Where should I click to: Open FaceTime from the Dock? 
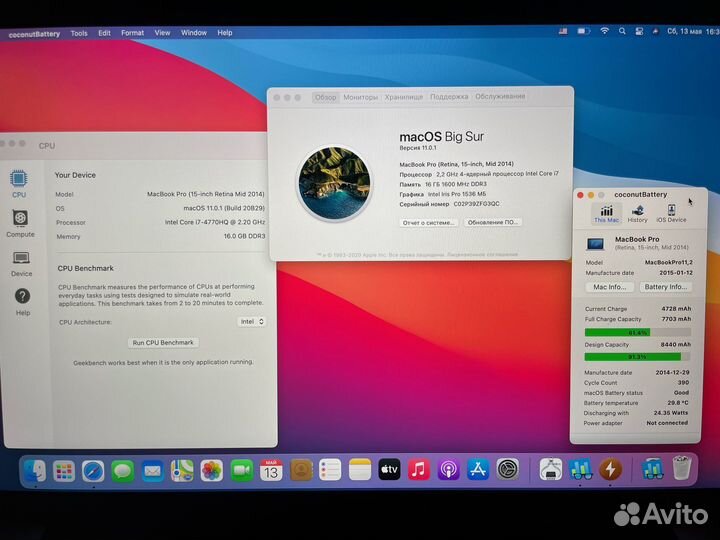coord(242,470)
